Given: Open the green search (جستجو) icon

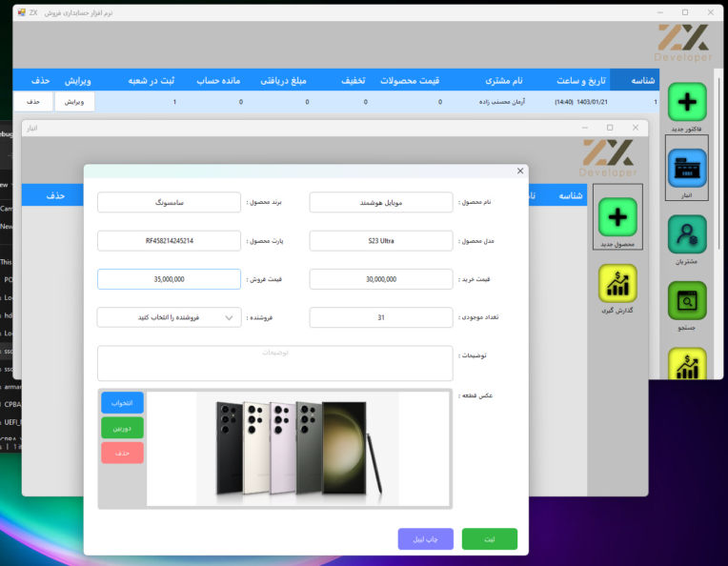Looking at the screenshot, I should (x=687, y=300).
